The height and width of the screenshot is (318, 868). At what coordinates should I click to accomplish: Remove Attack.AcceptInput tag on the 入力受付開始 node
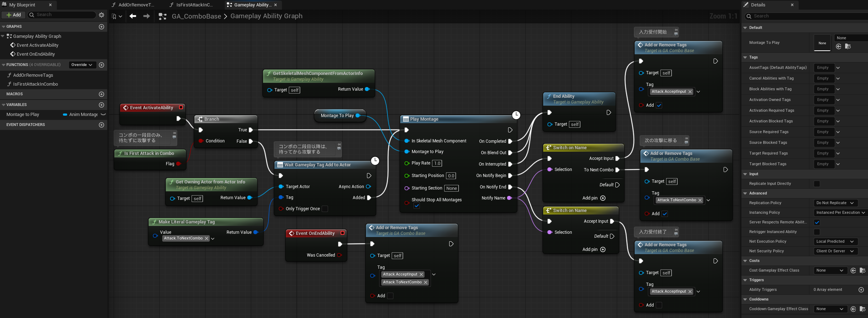690,92
